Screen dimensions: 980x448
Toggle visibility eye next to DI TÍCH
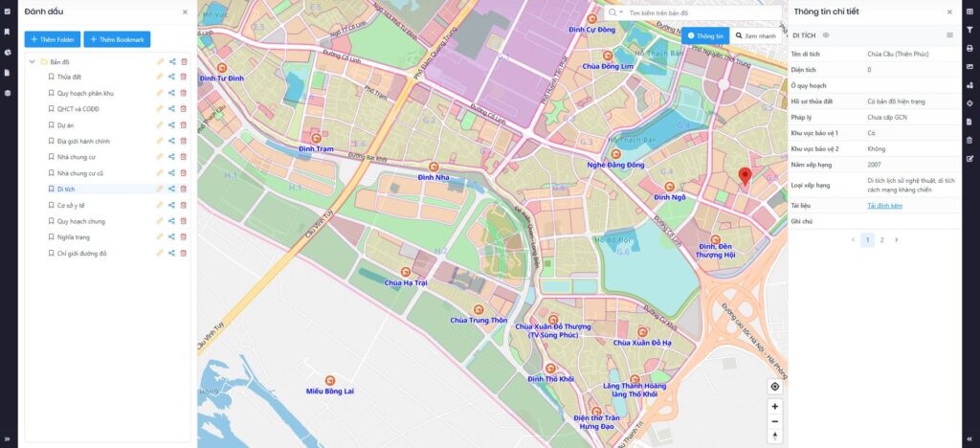(827, 35)
